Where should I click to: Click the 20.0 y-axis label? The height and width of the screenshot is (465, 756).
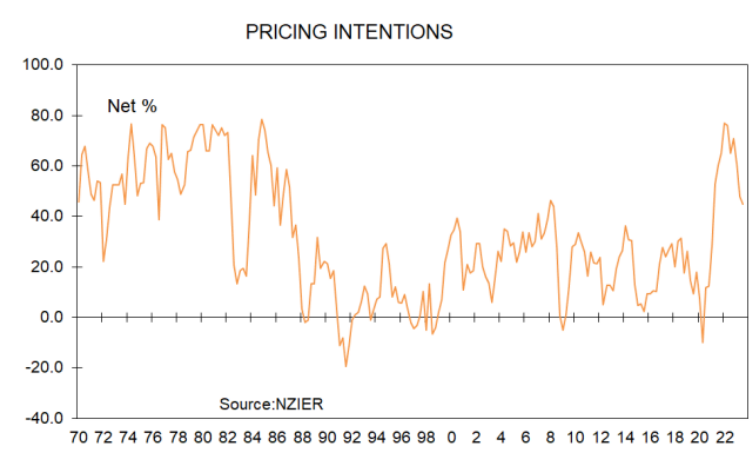48,267
